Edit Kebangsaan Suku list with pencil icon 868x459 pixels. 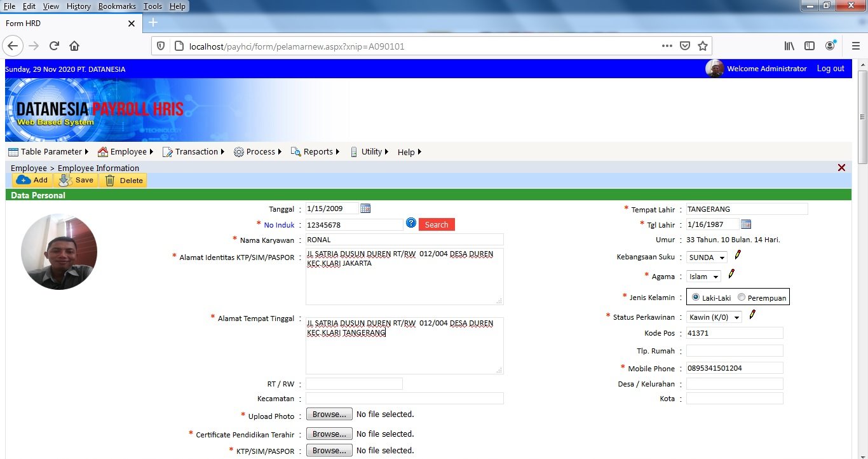pyautogui.click(x=738, y=256)
